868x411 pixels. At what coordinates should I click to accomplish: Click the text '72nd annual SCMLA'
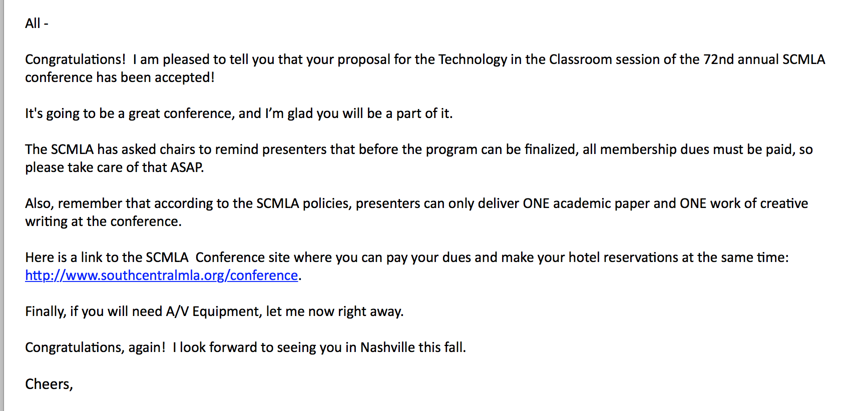764,59
